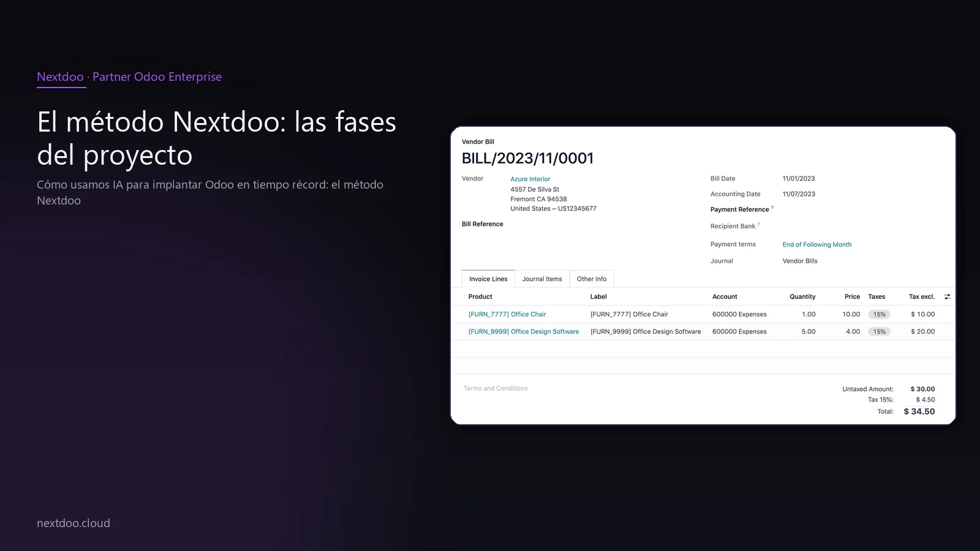This screenshot has height=551, width=980.
Task: Click the Payment Reference help question mark
Action: coord(772,208)
